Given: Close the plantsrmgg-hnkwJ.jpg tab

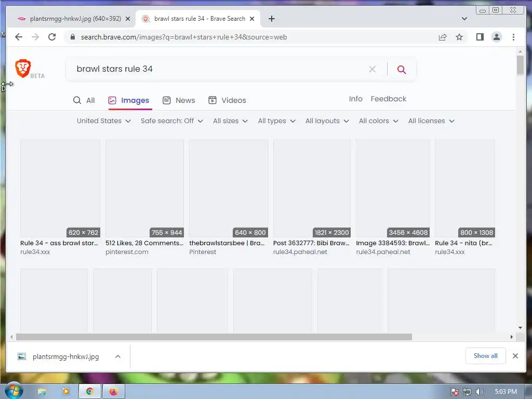Looking at the screenshot, I should (128, 19).
